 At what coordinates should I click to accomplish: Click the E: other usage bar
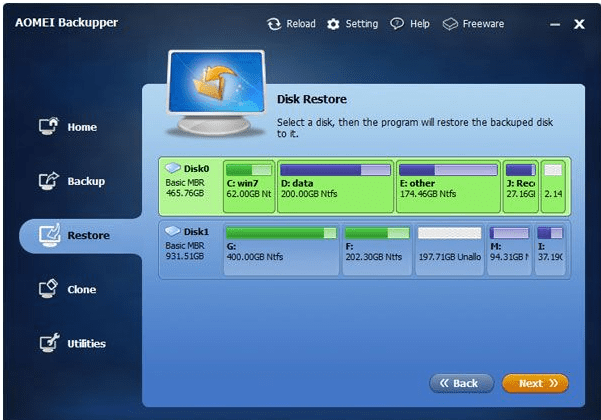[448, 170]
